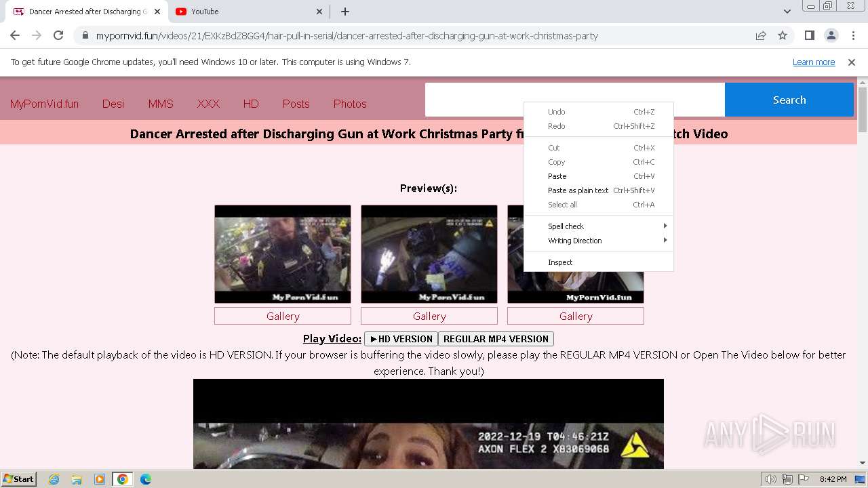Image resolution: width=868 pixels, height=488 pixels.
Task: Open Gallery link under third preview
Action: click(x=576, y=316)
